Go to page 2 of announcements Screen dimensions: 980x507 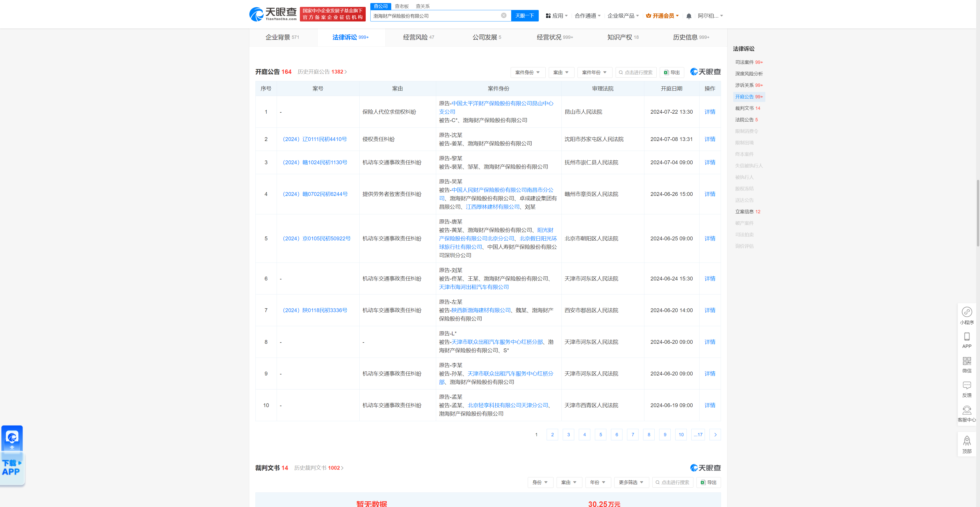pyautogui.click(x=552, y=435)
